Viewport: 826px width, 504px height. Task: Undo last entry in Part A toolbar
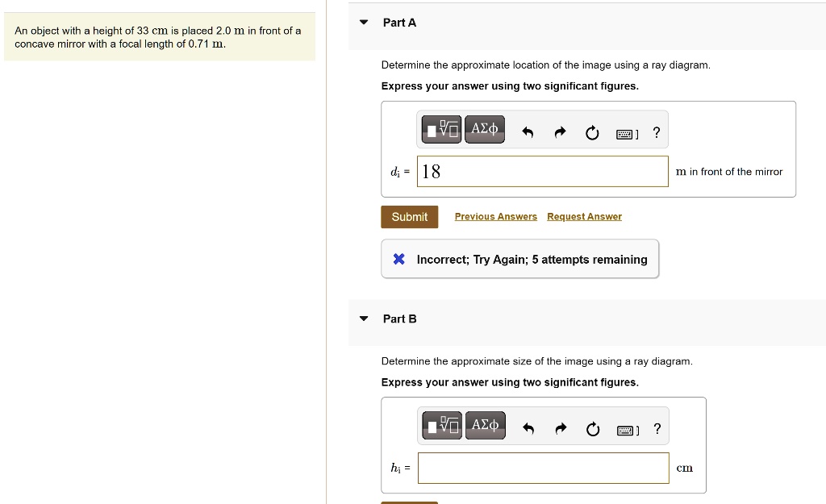528,132
